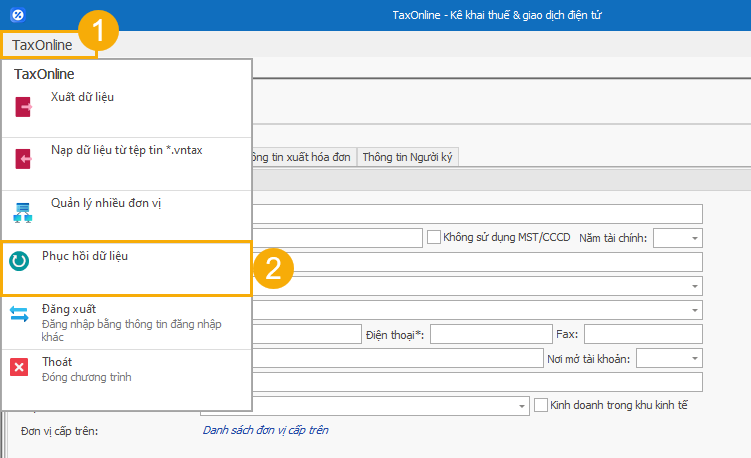751x458 pixels.
Task: Click the network icon for Quản lý nhiều đơn vị
Action: click(x=23, y=213)
